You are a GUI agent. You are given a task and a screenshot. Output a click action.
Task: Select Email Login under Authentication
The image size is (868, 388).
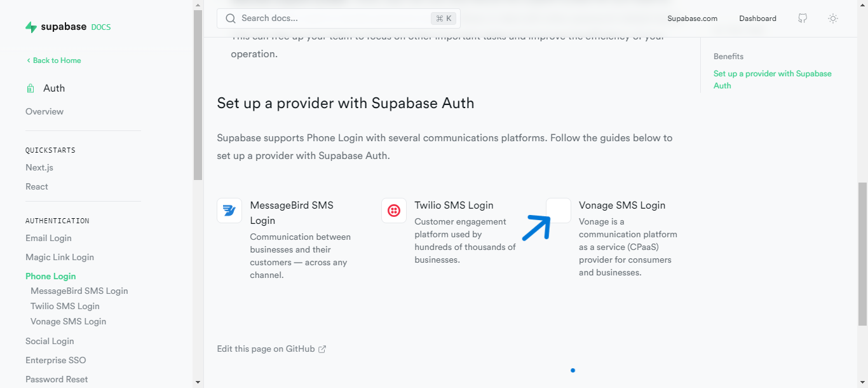(x=48, y=237)
